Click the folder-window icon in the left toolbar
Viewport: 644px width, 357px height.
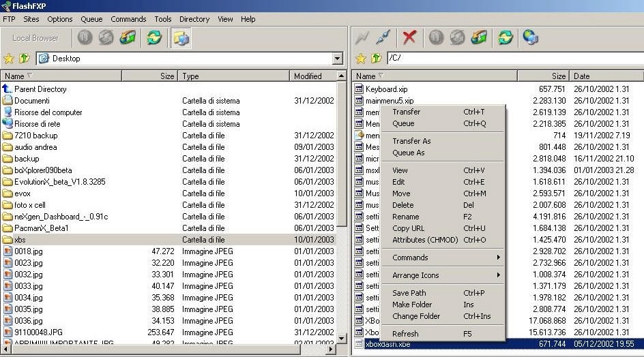click(x=181, y=37)
